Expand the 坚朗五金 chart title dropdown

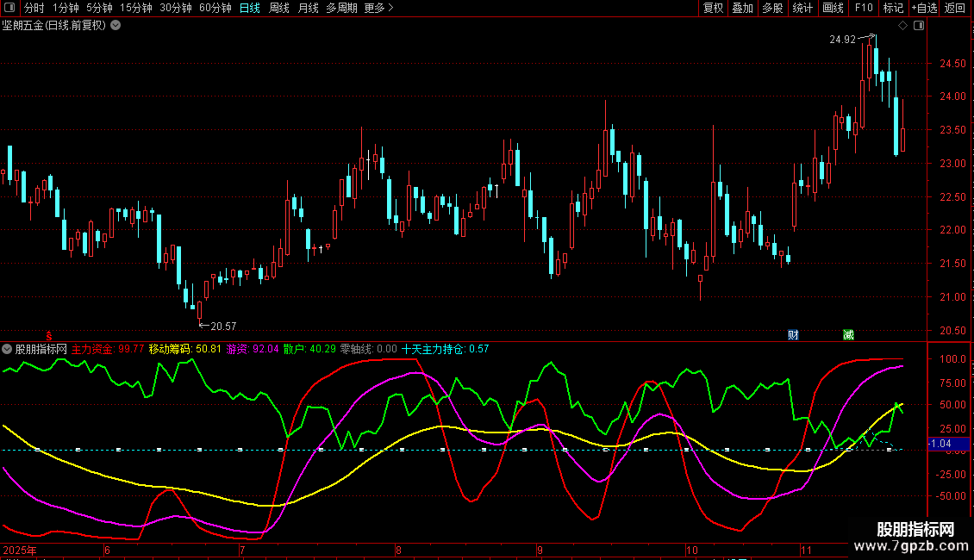click(116, 26)
